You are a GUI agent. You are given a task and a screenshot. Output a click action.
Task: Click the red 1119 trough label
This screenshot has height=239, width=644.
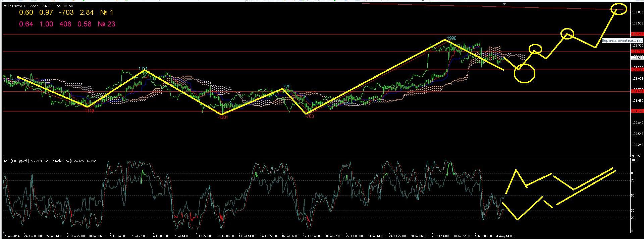coord(89,111)
